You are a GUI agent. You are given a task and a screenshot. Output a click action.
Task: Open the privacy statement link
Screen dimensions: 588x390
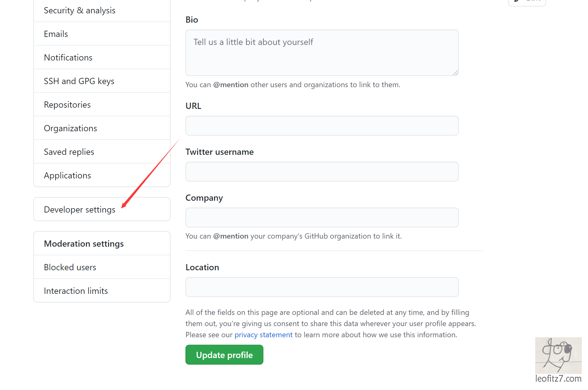tap(263, 335)
